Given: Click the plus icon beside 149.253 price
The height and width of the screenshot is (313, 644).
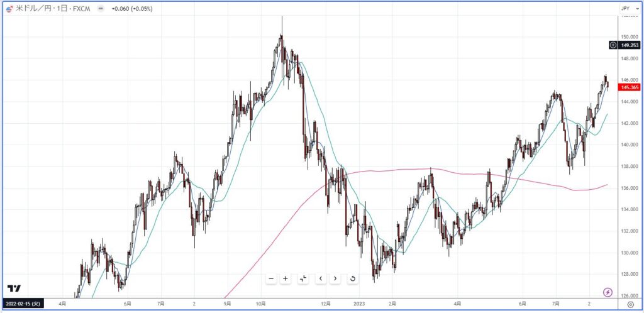Looking at the screenshot, I should (613, 45).
